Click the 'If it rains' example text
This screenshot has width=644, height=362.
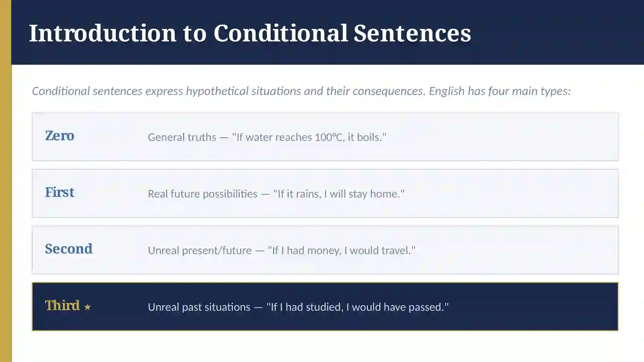click(339, 194)
